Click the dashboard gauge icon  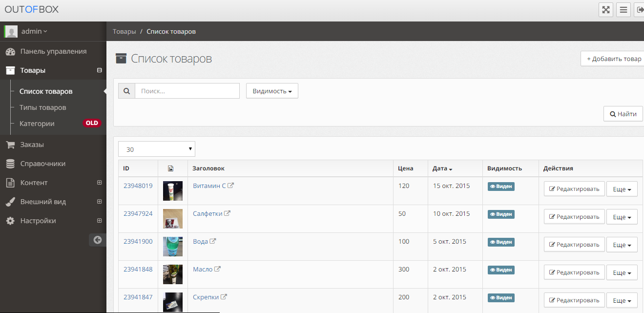click(10, 51)
